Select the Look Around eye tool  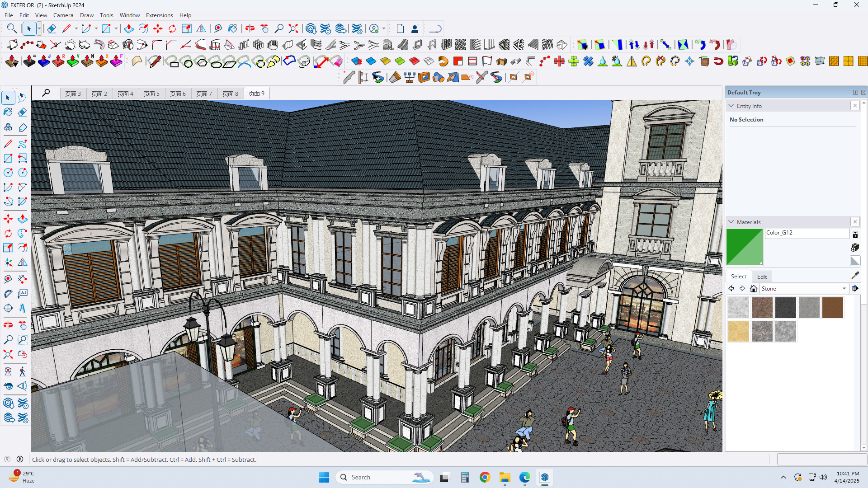tap(8, 386)
